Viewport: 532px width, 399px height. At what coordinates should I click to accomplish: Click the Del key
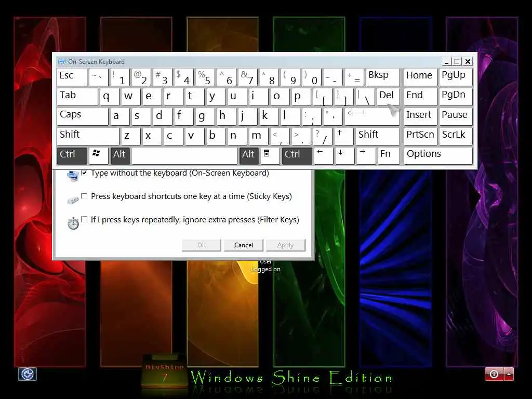(388, 97)
